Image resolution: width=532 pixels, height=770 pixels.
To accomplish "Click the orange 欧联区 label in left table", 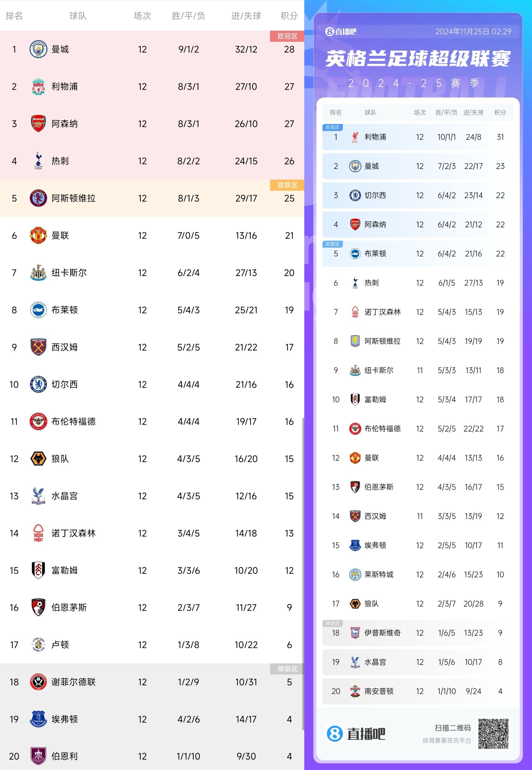I will [x=287, y=185].
